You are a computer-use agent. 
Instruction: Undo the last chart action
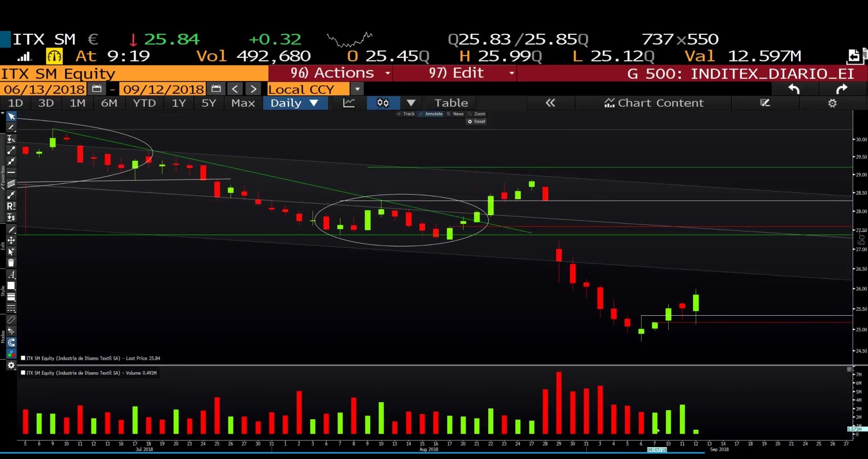(794, 89)
